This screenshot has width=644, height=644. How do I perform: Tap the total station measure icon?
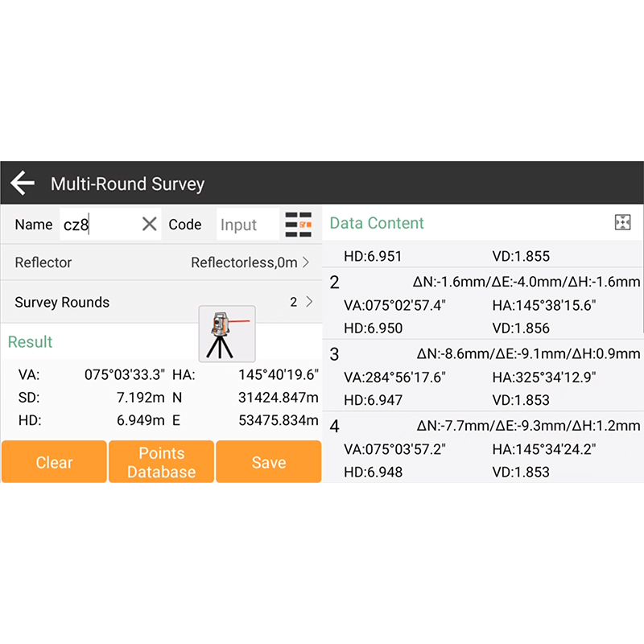click(x=226, y=333)
